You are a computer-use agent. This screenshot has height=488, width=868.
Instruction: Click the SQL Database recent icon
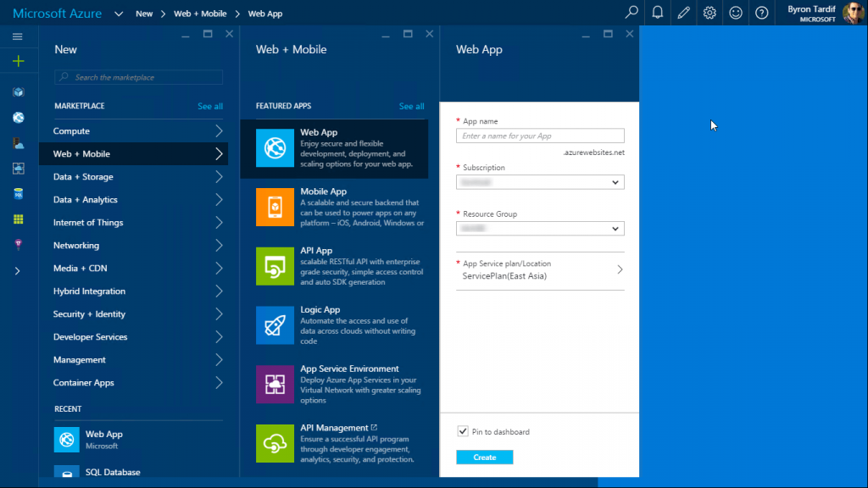coord(67,471)
